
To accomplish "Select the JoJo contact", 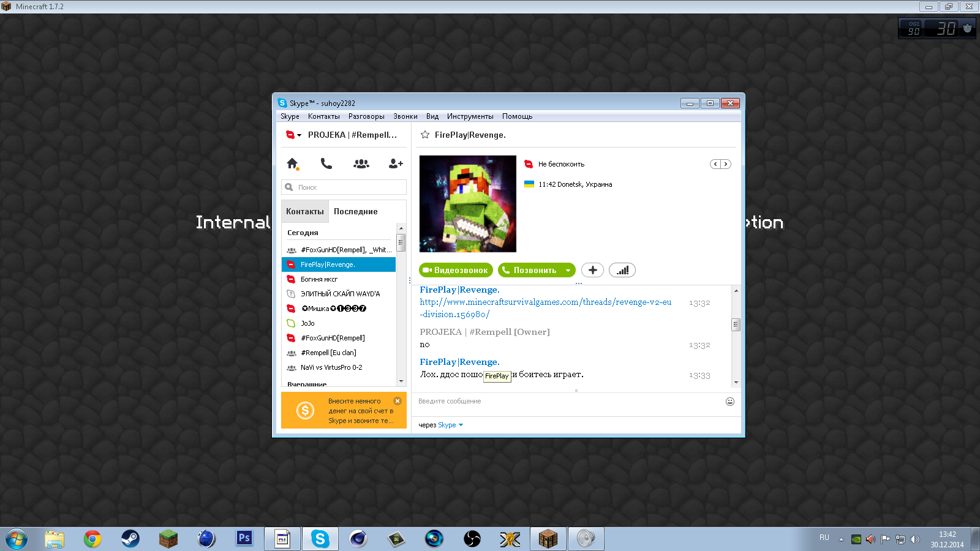I will tap(339, 323).
